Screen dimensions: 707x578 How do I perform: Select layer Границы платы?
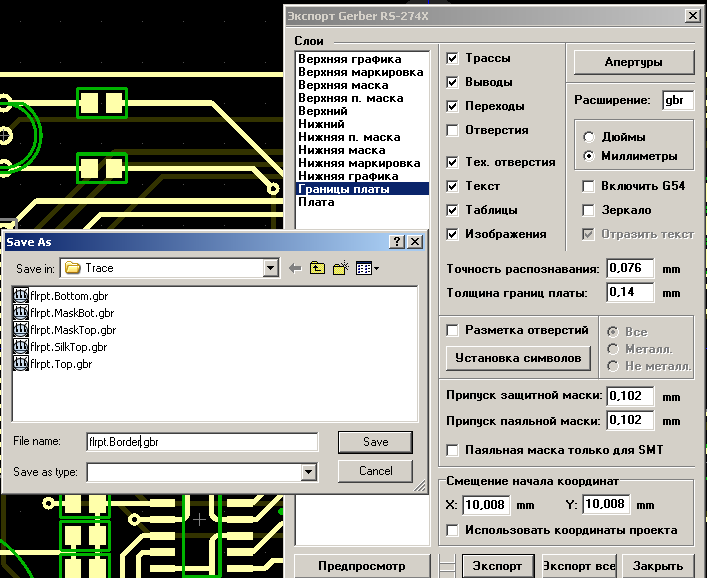(363, 189)
